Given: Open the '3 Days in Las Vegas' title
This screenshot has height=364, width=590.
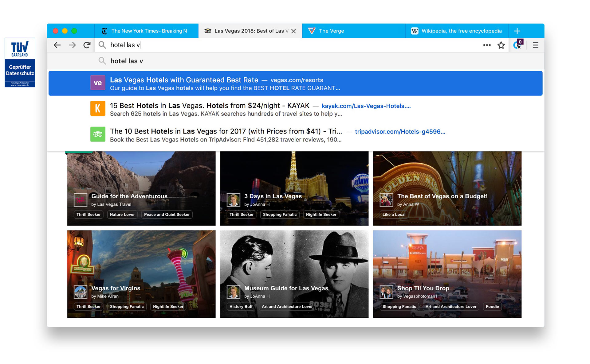Looking at the screenshot, I should tap(273, 196).
